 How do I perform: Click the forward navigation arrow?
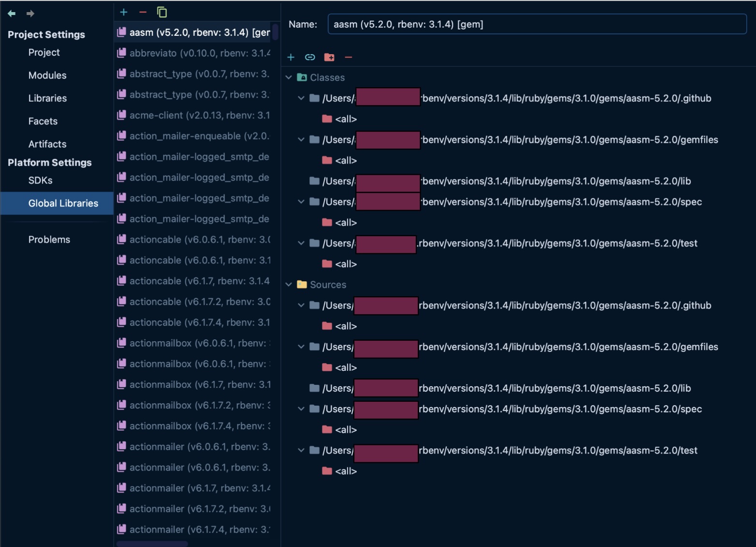(x=30, y=14)
